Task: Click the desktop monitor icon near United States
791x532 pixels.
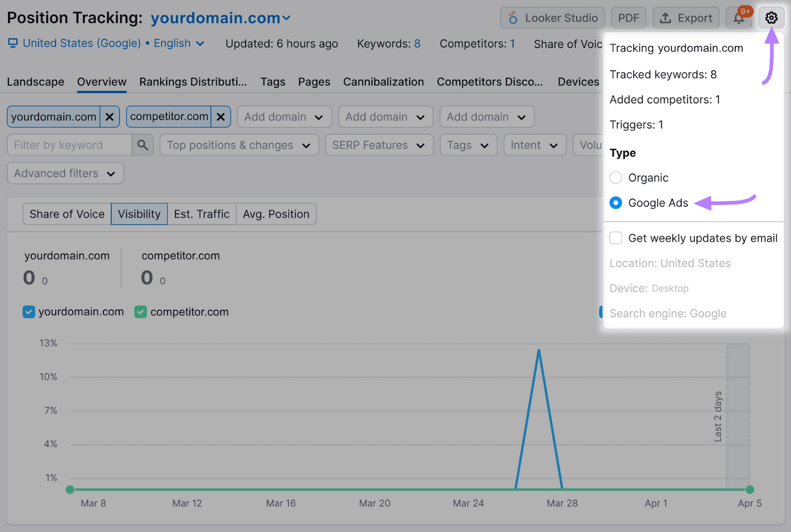Action: 12,43
